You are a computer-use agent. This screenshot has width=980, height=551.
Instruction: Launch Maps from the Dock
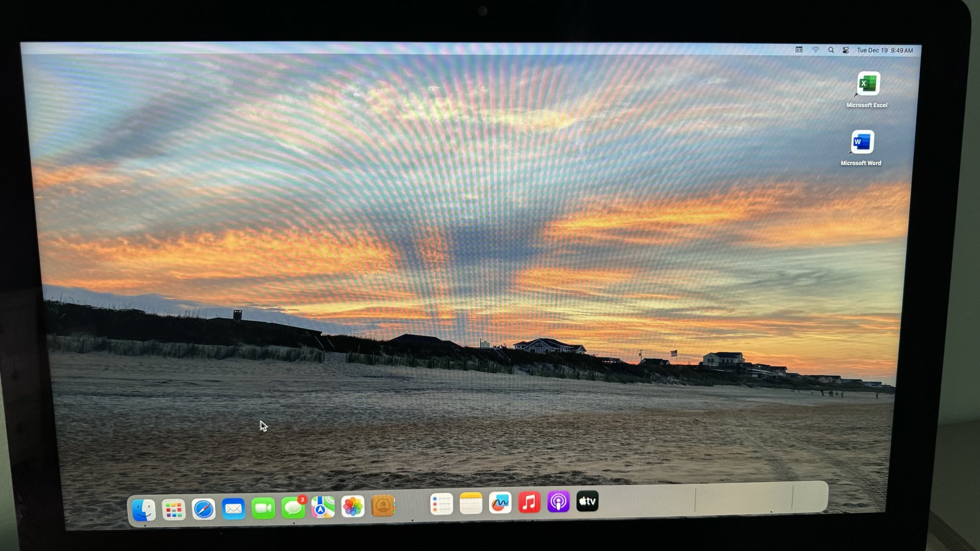(x=323, y=507)
